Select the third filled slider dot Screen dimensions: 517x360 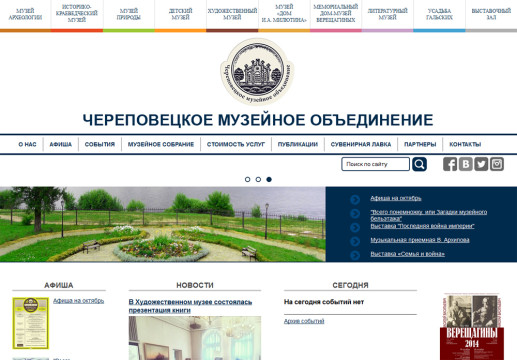[269, 179]
